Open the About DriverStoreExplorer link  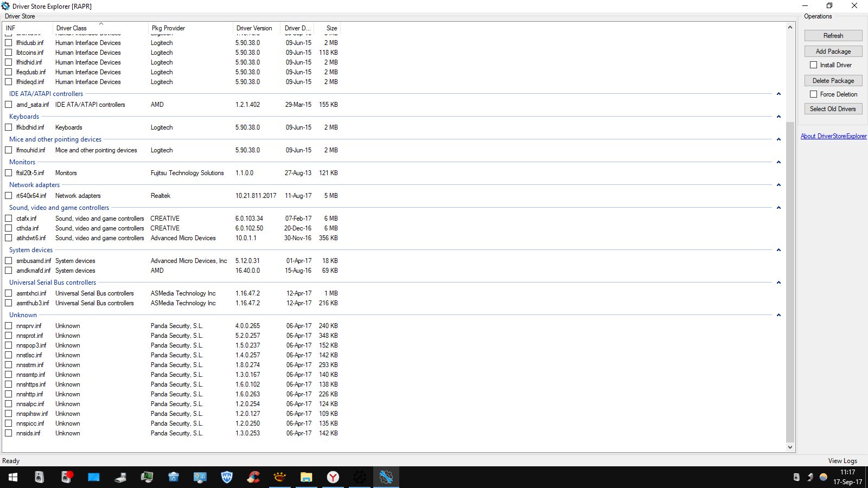[x=834, y=136]
